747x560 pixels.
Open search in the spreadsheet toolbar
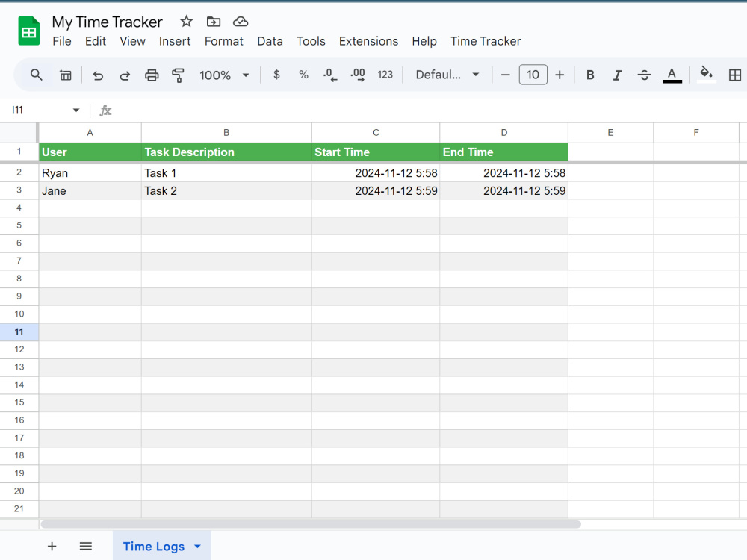pos(35,75)
